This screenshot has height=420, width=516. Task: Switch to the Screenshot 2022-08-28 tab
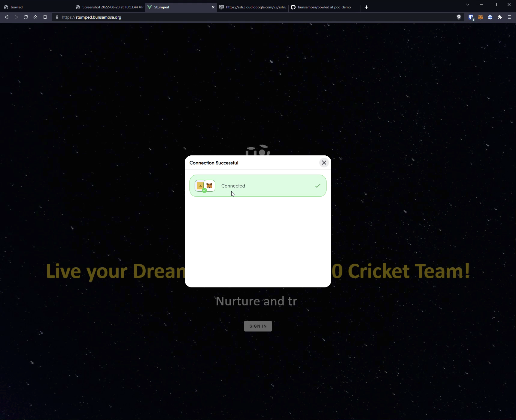tap(109, 7)
